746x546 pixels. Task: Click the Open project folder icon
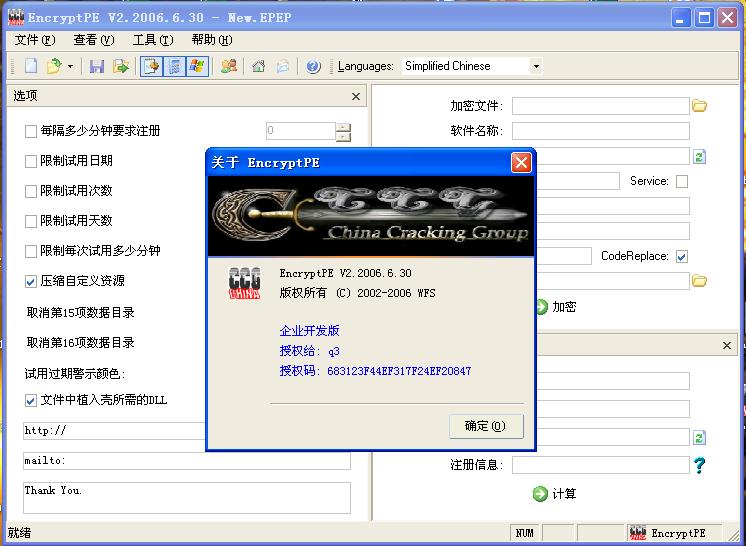point(54,66)
